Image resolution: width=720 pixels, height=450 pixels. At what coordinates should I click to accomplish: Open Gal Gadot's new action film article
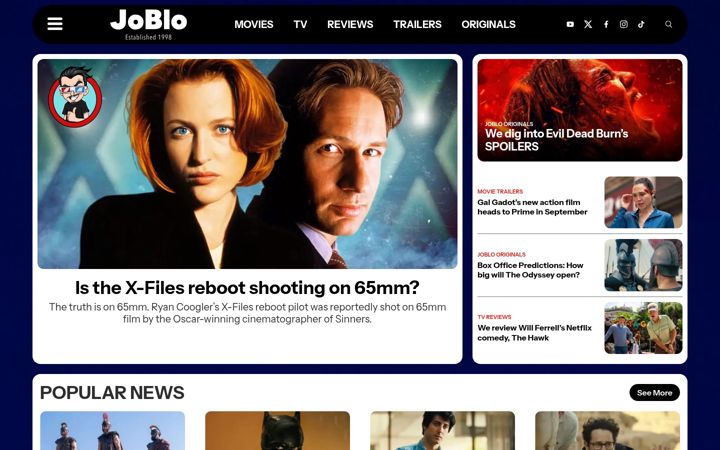[x=532, y=207]
